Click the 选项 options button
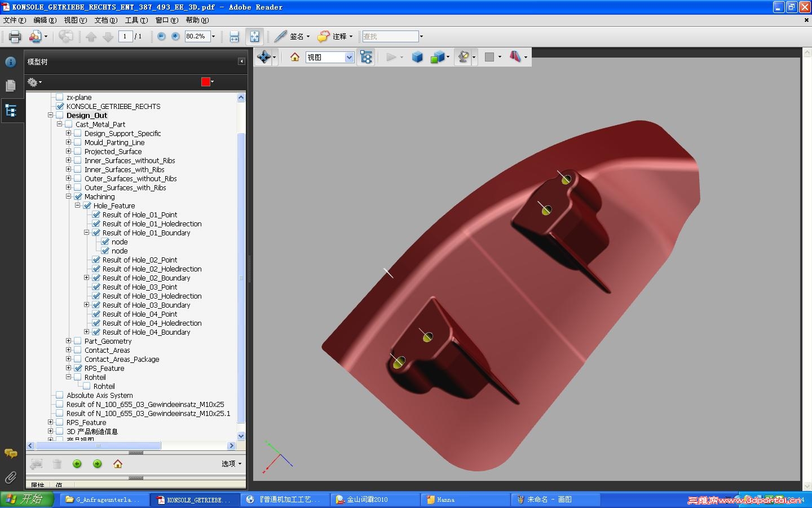This screenshot has width=812, height=508. coord(231,464)
